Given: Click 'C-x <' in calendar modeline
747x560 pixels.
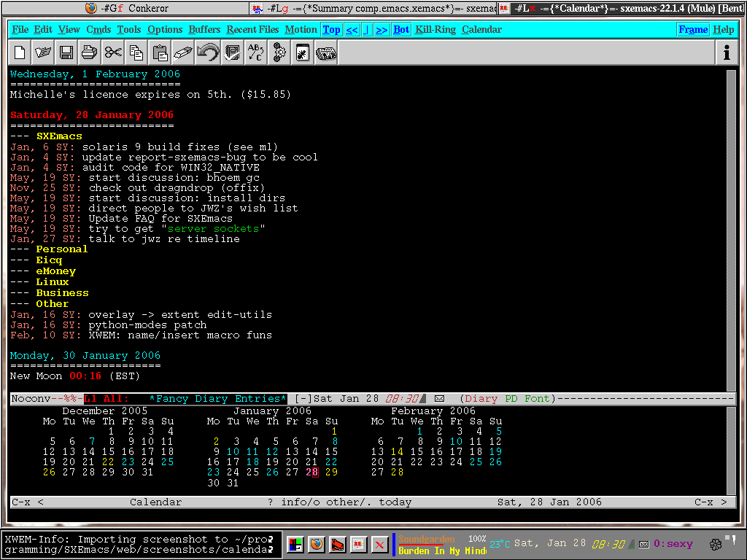Looking at the screenshot, I should (x=28, y=502).
